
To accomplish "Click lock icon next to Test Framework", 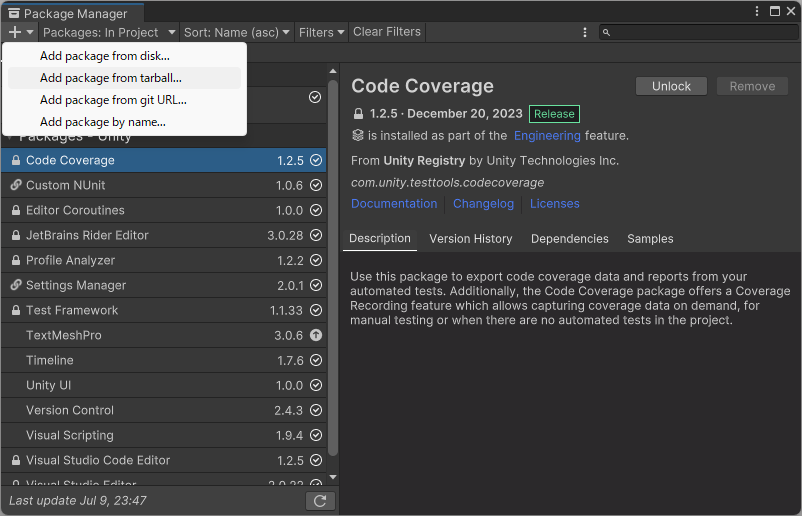I will pyautogui.click(x=16, y=310).
